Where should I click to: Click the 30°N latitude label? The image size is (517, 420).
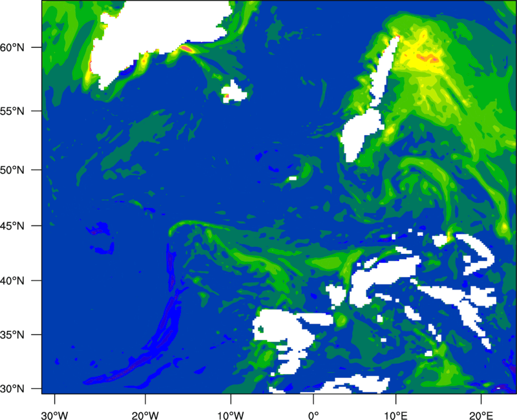coord(12,389)
